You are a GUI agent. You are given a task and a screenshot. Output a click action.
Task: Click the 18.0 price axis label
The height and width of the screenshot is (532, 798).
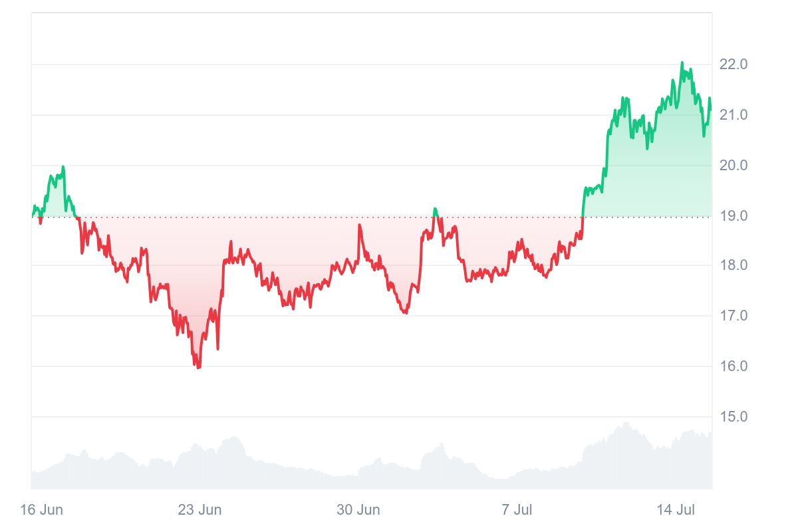pyautogui.click(x=733, y=266)
